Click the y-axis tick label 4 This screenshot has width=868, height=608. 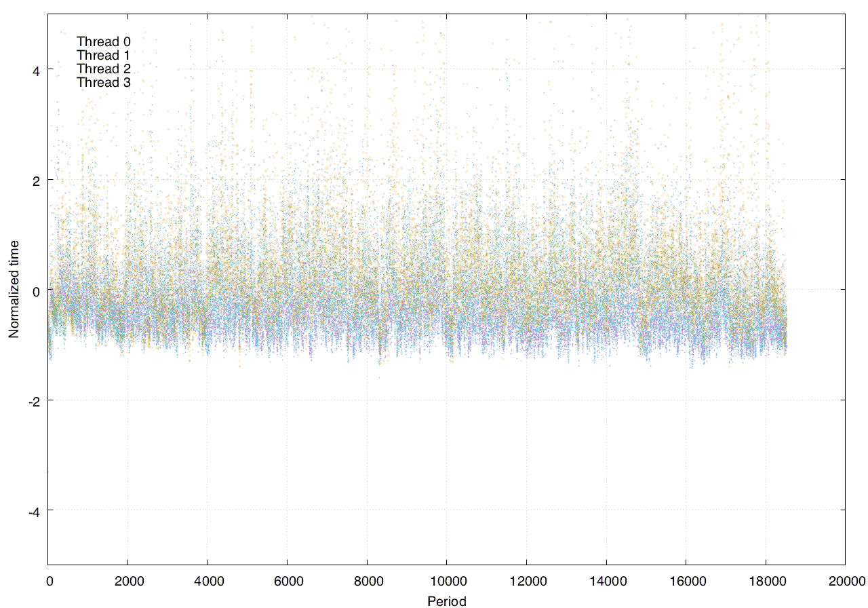click(x=36, y=70)
